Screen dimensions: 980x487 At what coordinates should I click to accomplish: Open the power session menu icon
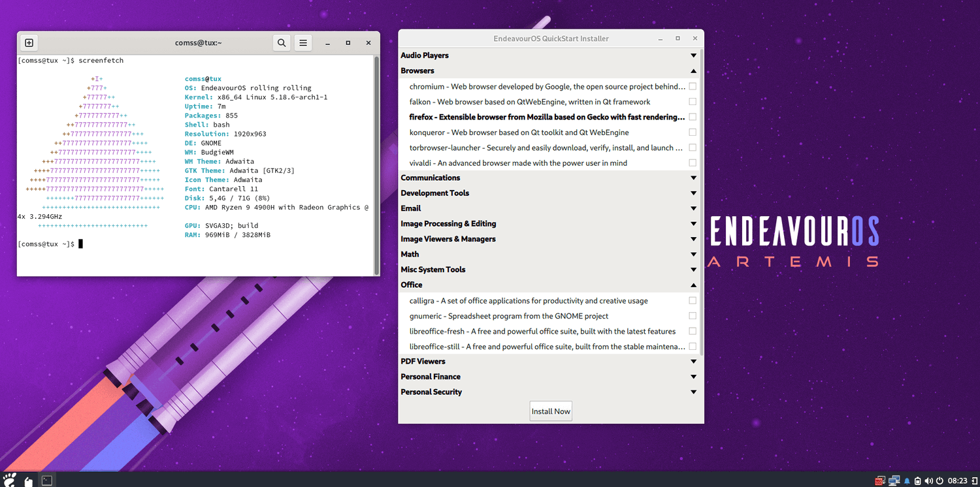(939, 481)
